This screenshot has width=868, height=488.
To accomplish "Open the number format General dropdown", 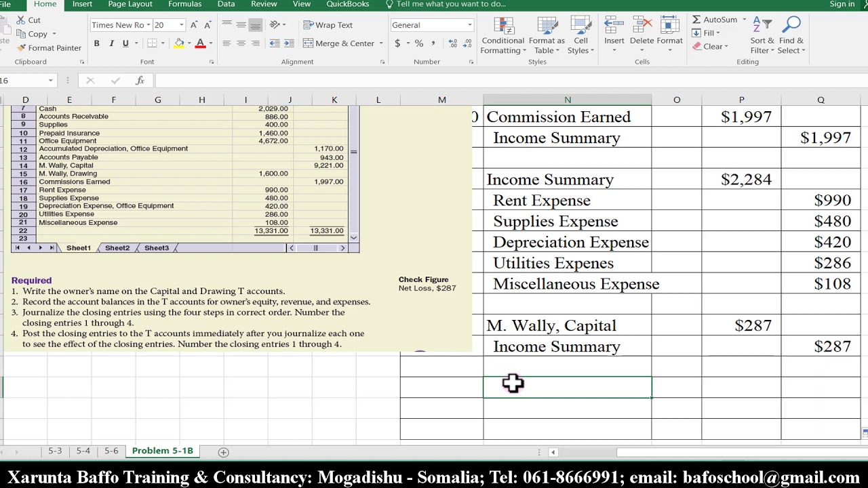I will coord(469,25).
